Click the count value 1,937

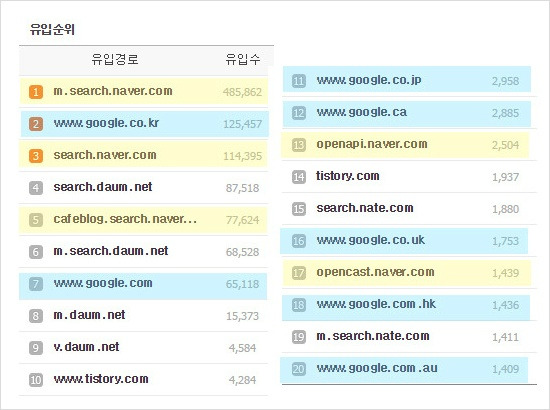tap(505, 177)
